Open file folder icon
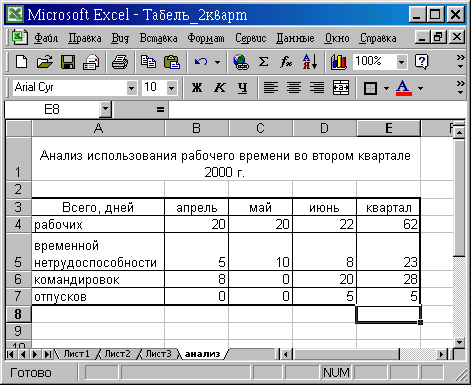Image resolution: width=471 pixels, height=385 pixels. [44, 62]
